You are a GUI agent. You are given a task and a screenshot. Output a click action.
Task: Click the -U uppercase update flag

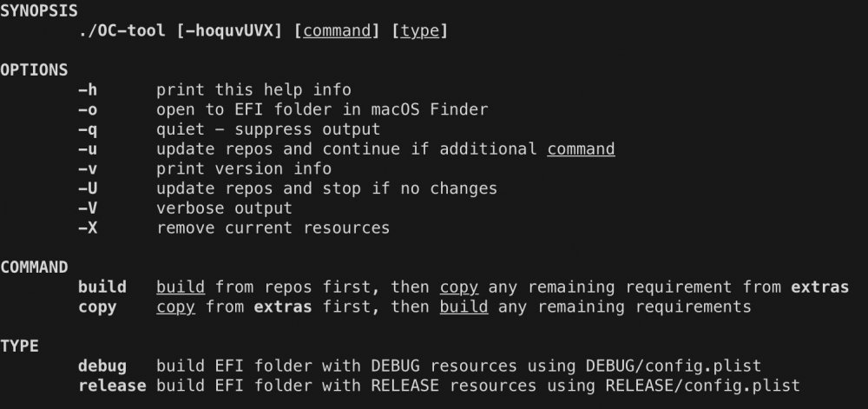(88, 188)
